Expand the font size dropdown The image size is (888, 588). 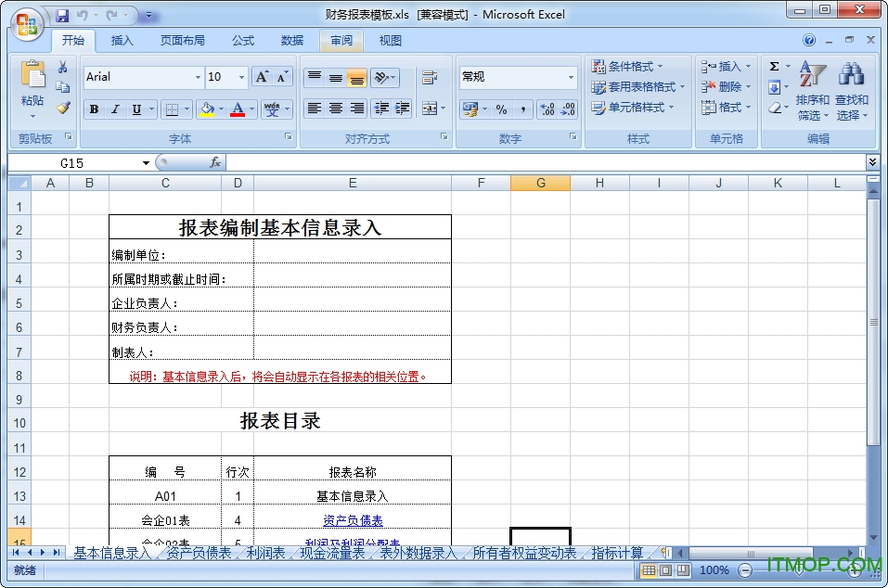point(241,78)
